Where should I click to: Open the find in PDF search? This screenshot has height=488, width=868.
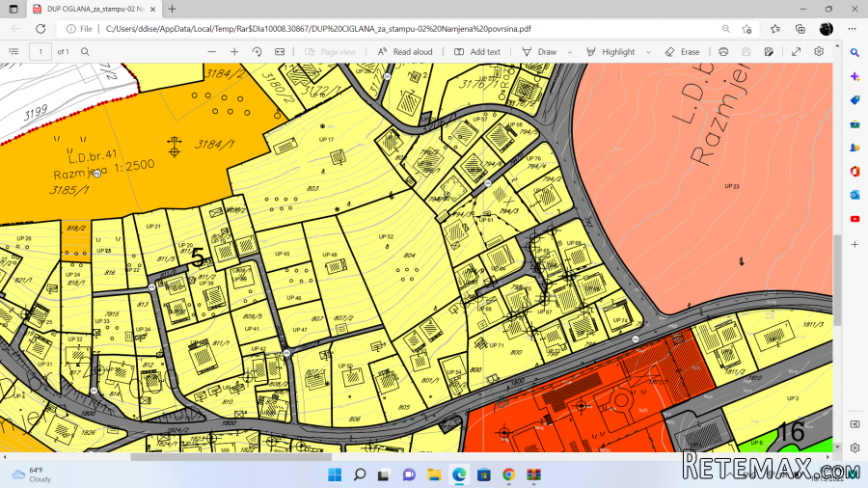point(85,51)
